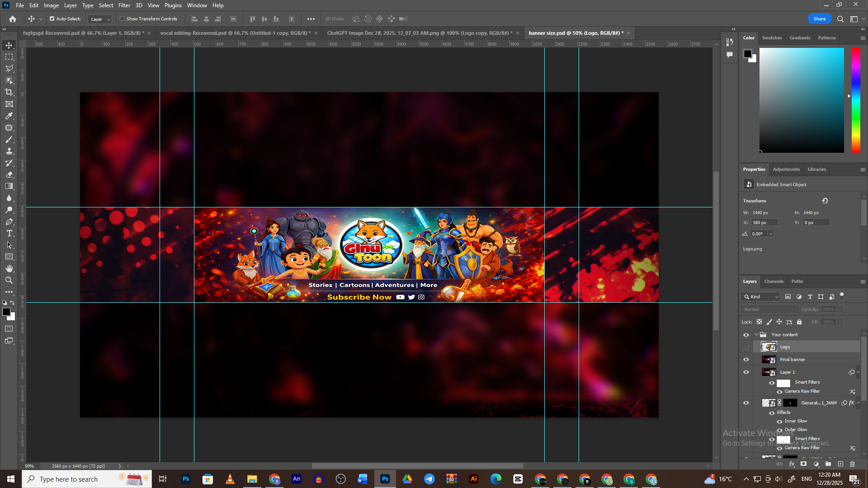Open the Adjustments panel tab

[786, 169]
